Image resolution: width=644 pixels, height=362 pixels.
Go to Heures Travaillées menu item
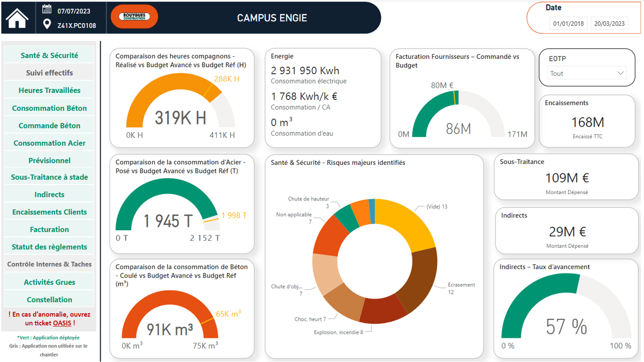tap(49, 90)
